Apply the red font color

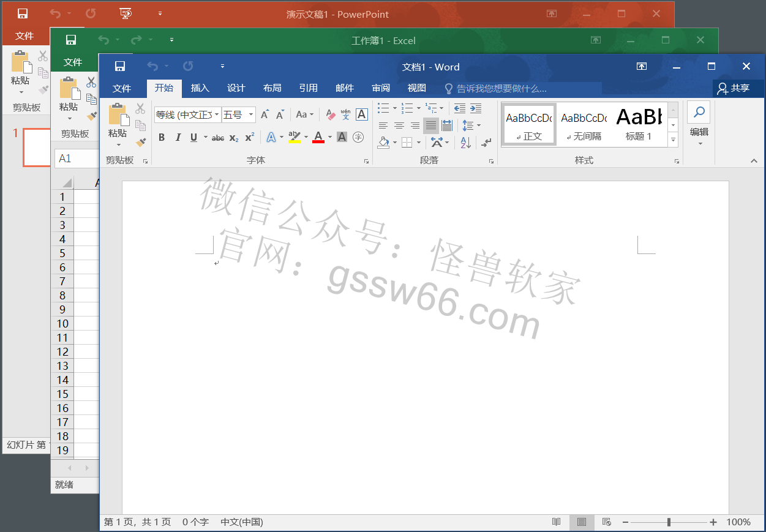click(318, 137)
